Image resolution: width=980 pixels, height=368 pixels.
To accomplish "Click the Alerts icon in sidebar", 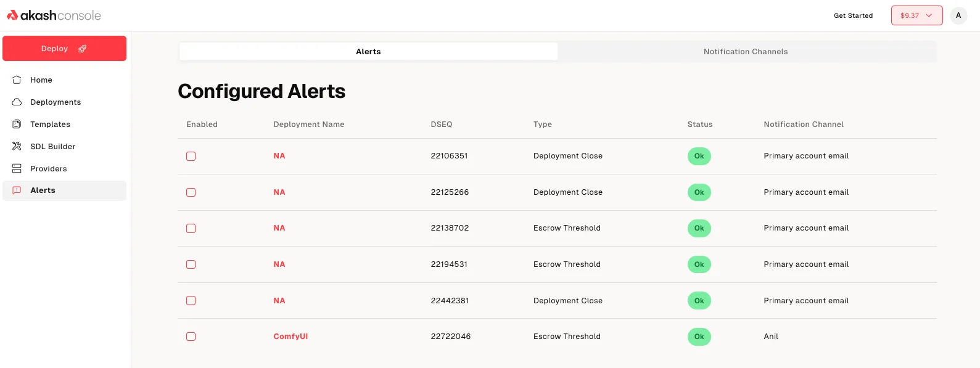I will click(17, 190).
